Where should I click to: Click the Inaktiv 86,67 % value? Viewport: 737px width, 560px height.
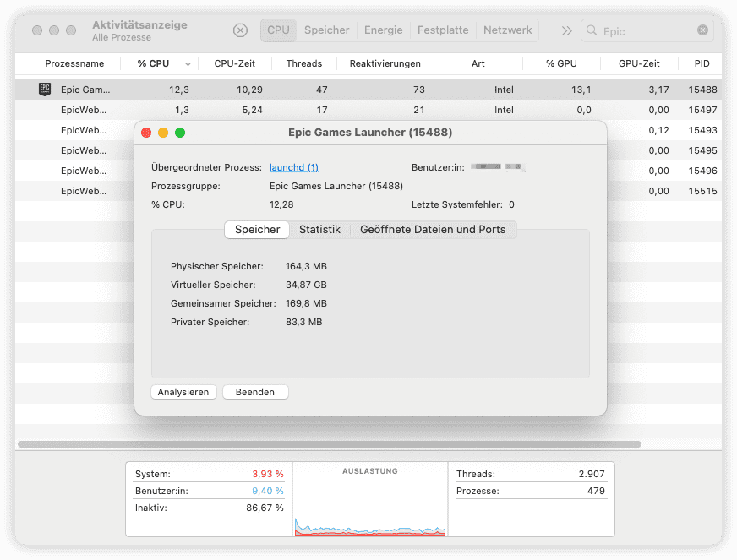265,508
